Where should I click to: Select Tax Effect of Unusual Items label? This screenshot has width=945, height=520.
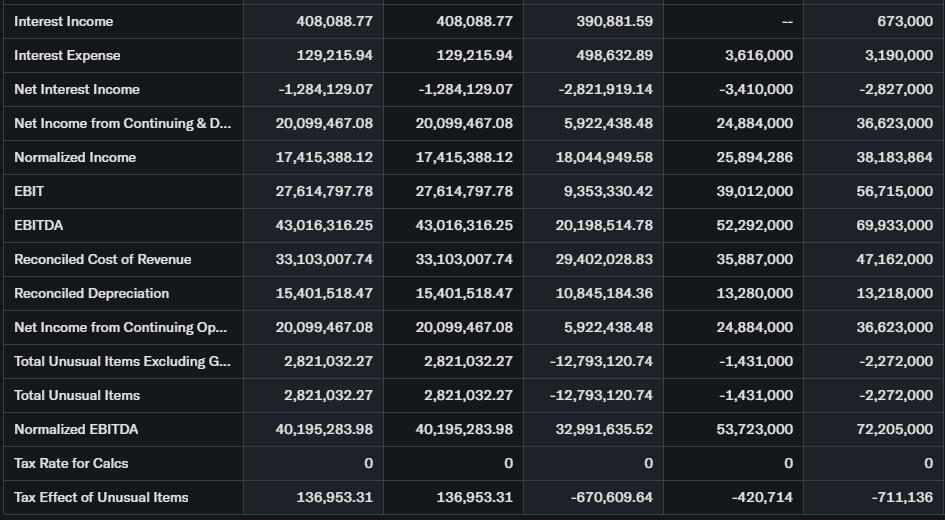point(101,497)
